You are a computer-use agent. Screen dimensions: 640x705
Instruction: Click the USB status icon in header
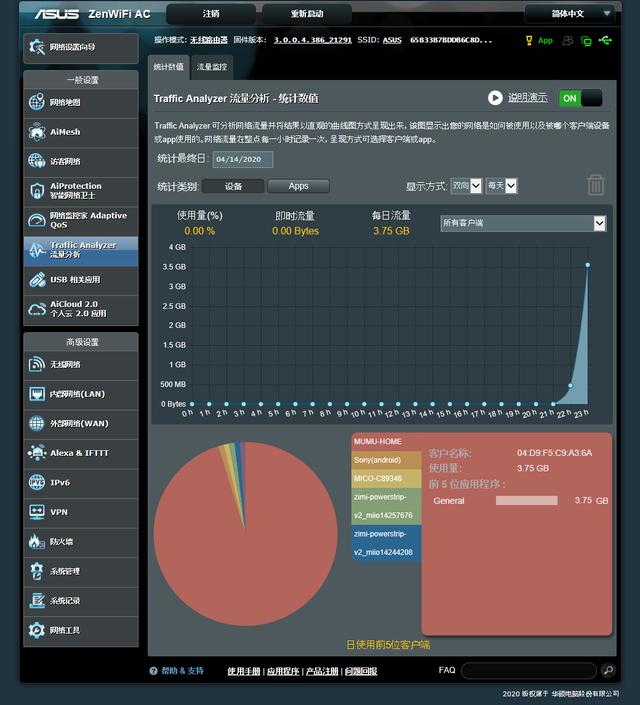coord(605,40)
